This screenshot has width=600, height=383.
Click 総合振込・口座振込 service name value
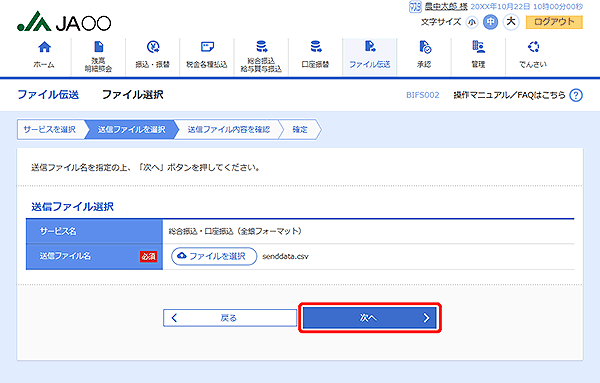235,231
